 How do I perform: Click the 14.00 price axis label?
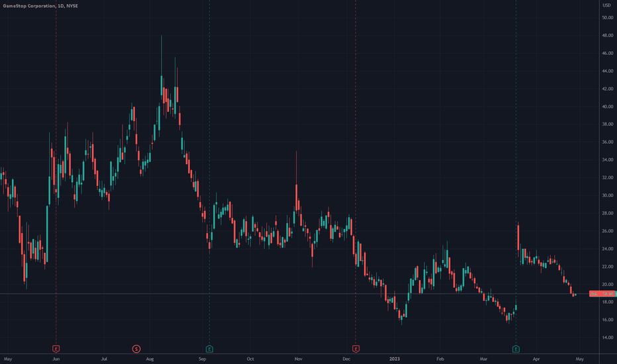[607, 338]
